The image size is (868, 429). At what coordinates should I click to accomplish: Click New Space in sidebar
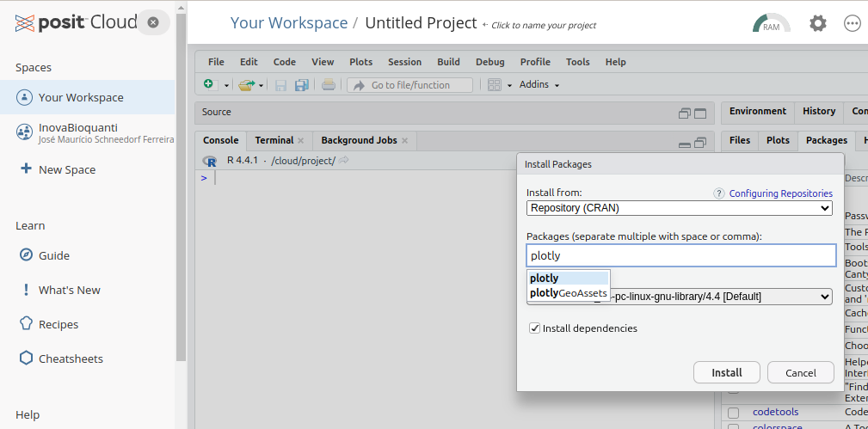[x=58, y=169]
